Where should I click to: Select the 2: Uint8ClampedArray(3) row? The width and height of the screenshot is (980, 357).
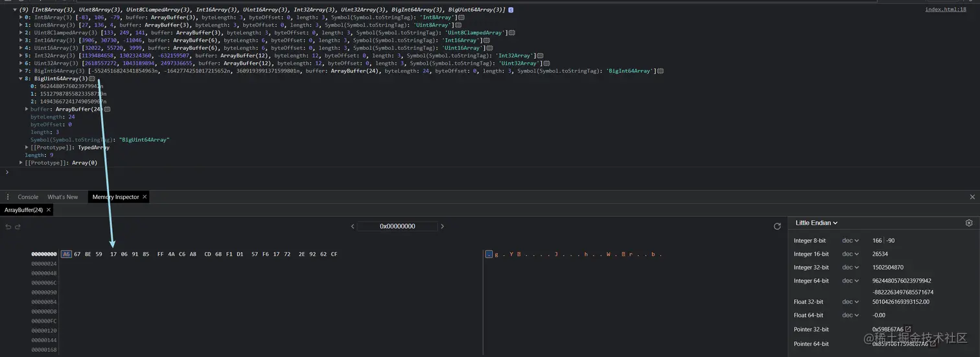tap(266, 32)
